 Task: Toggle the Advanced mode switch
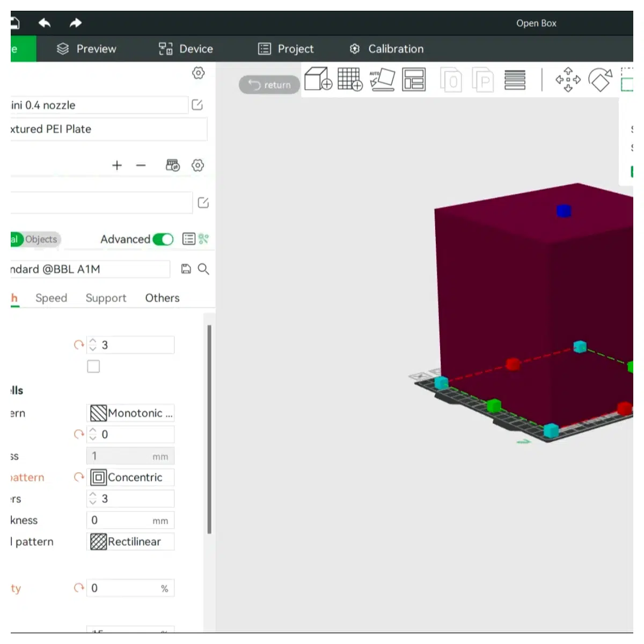pos(163,239)
